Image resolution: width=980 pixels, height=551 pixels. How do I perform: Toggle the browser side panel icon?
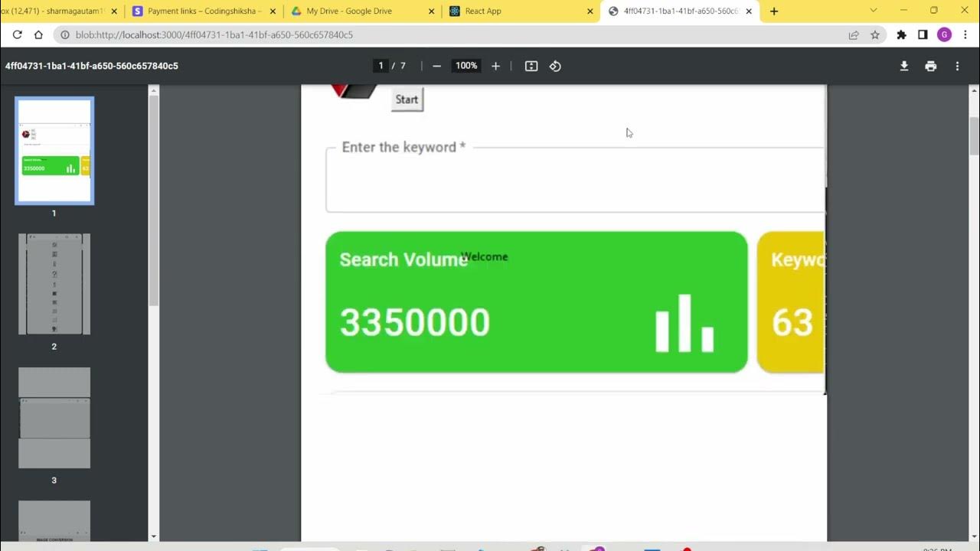point(923,34)
